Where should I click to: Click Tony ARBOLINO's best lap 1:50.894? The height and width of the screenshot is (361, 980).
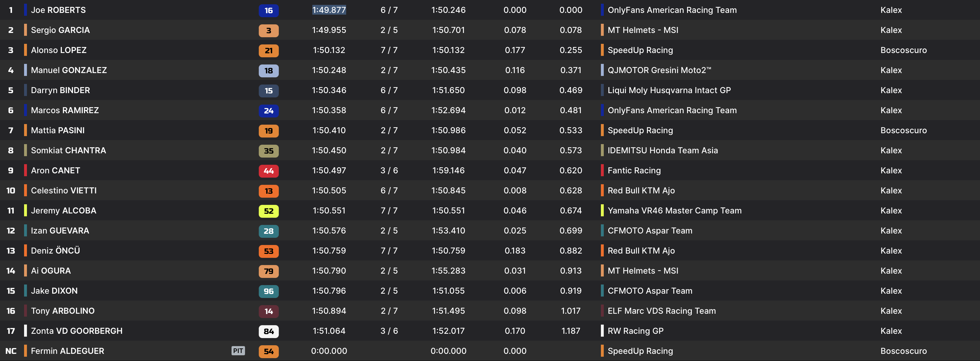(329, 311)
